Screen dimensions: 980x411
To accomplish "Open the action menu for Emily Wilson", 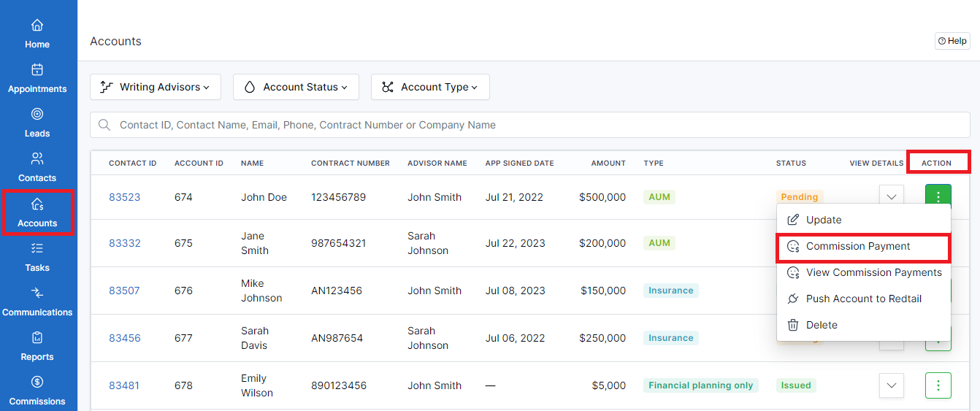I will tap(938, 385).
